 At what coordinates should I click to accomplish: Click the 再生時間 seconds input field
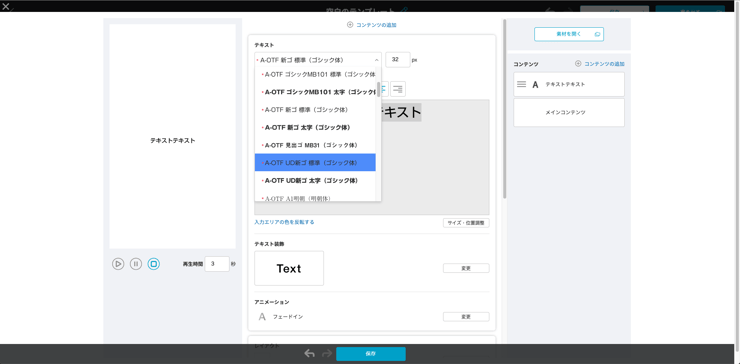pos(217,264)
